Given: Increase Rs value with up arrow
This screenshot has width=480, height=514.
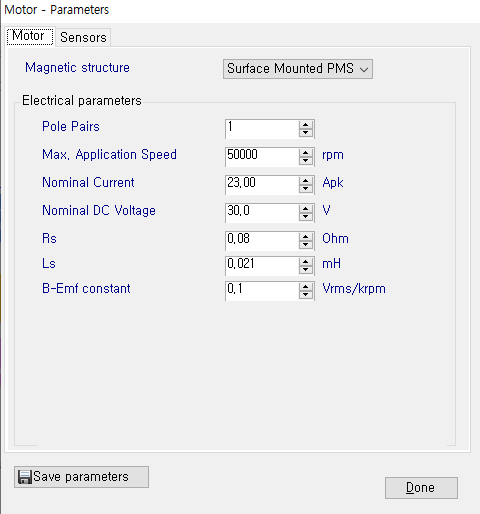Looking at the screenshot, I should click(x=306, y=237).
